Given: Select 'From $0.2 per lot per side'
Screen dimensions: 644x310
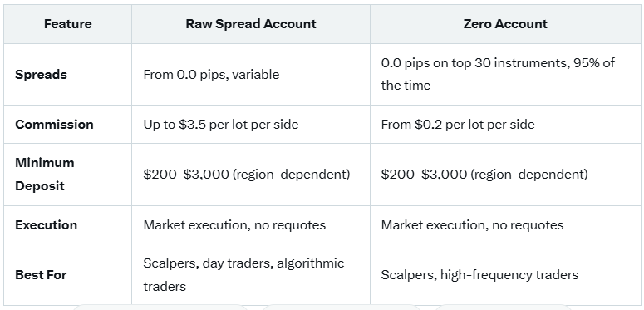Looking at the screenshot, I should [458, 125].
